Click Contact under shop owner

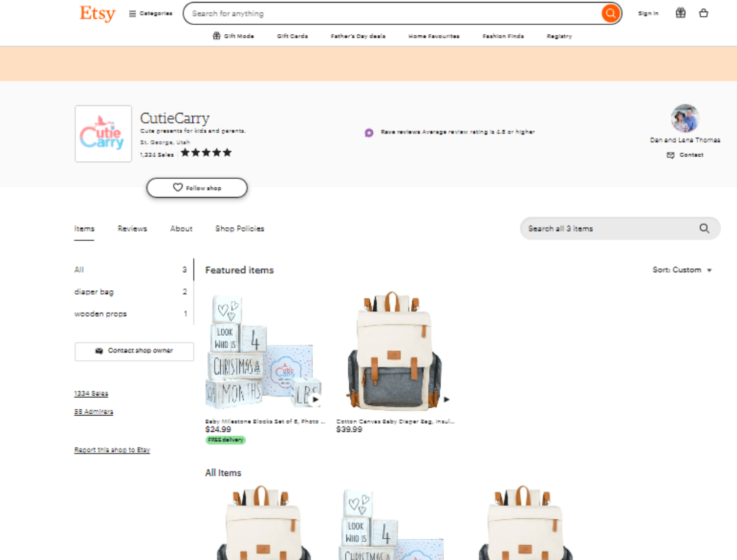click(x=685, y=155)
